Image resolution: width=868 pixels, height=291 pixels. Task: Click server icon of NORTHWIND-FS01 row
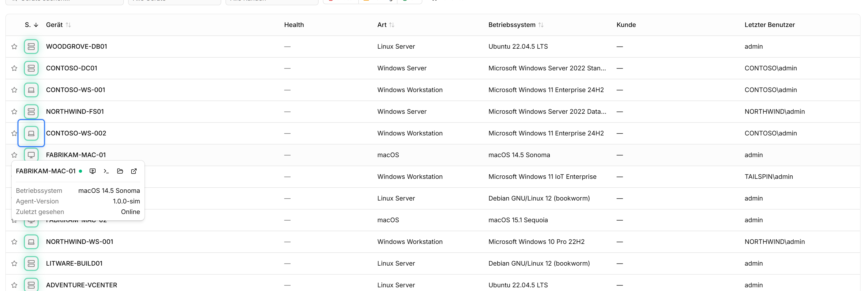tap(31, 111)
